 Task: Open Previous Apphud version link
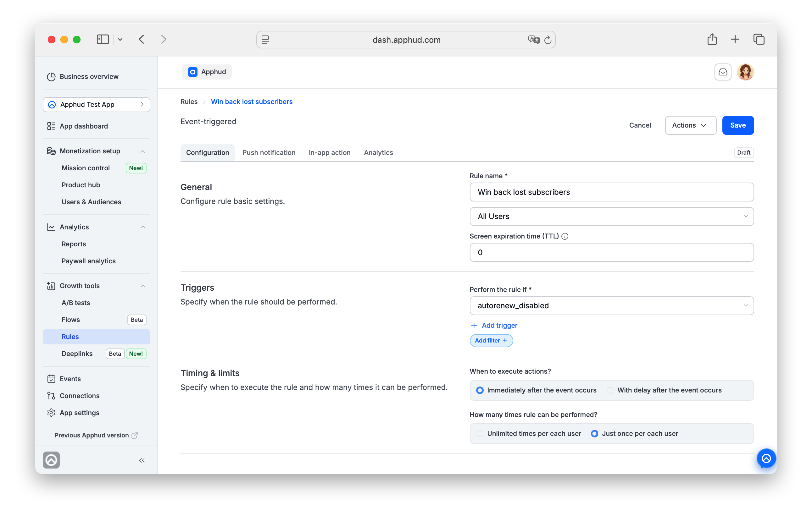[96, 435]
